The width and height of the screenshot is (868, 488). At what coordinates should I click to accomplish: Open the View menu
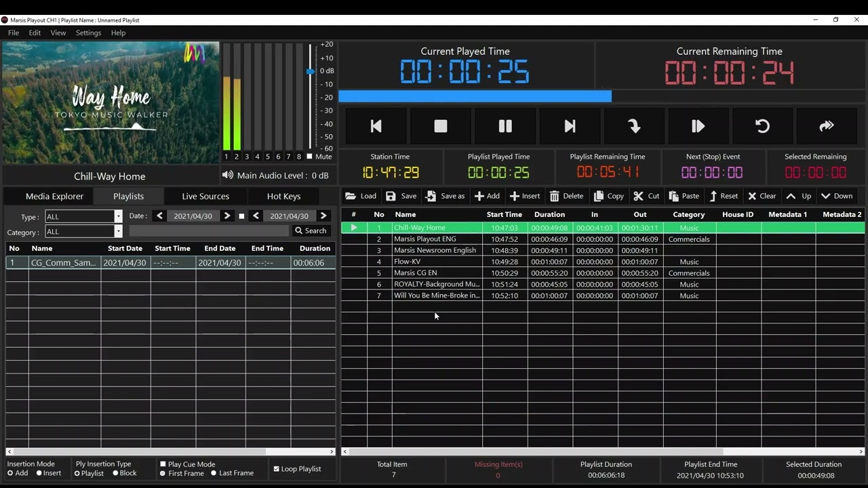[x=58, y=33]
